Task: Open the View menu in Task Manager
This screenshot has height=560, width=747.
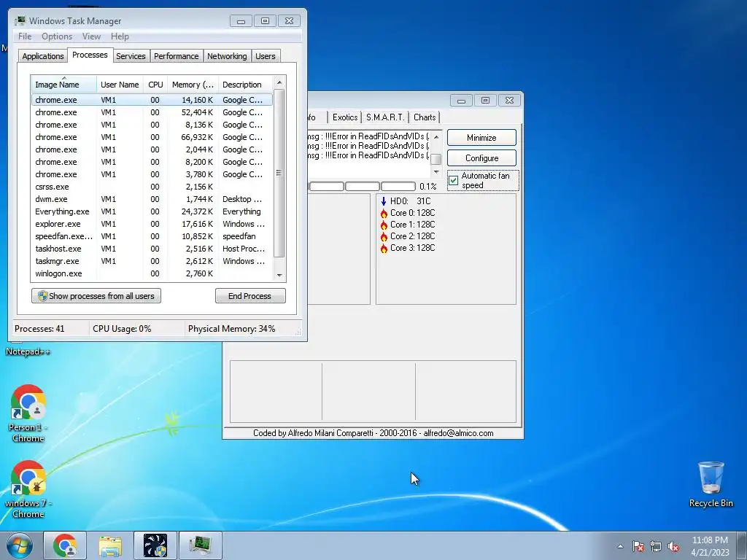Action: tap(91, 36)
